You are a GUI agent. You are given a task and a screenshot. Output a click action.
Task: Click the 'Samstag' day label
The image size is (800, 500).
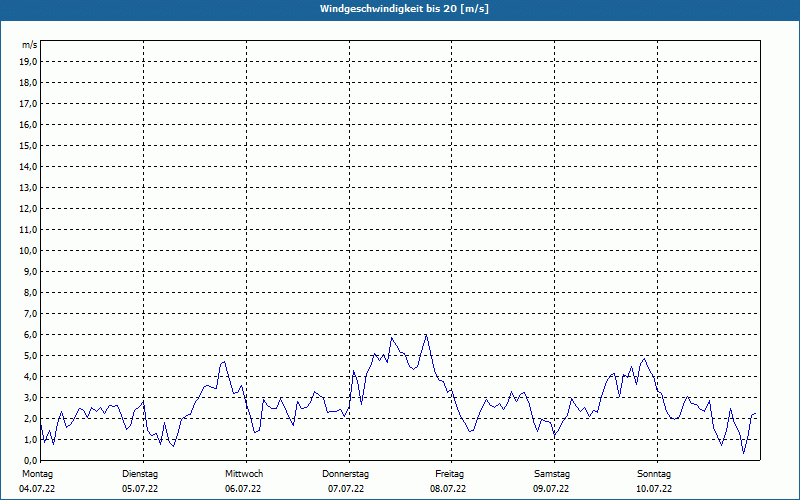coord(552,474)
